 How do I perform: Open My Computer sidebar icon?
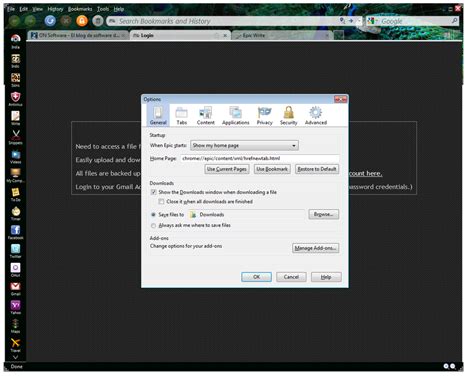pyautogui.click(x=15, y=175)
